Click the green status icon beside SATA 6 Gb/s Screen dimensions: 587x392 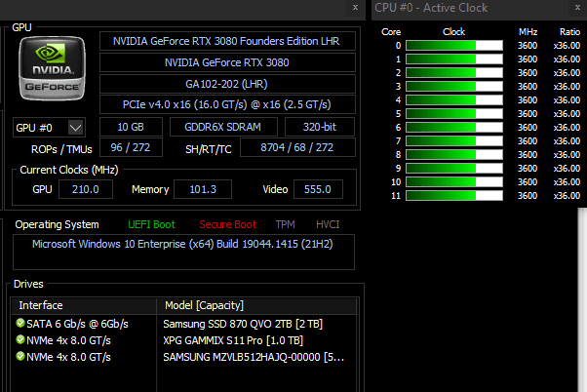[20, 323]
